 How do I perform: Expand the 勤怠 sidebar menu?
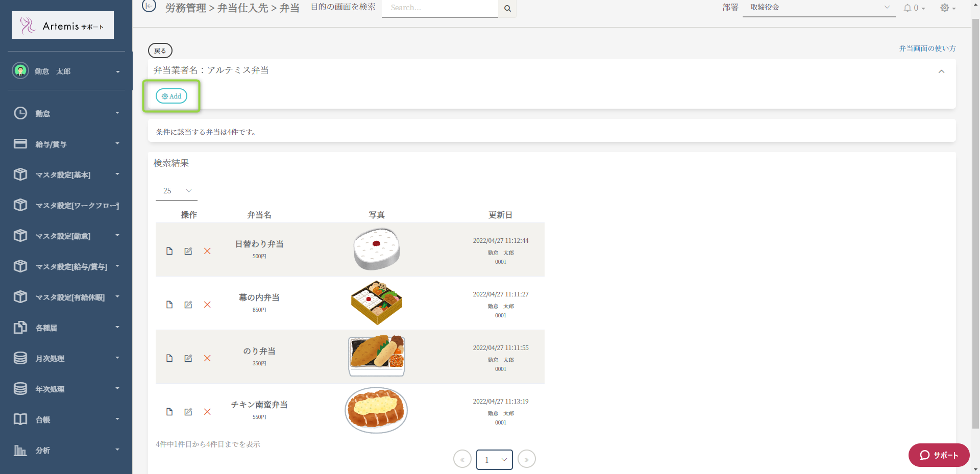pyautogui.click(x=66, y=113)
